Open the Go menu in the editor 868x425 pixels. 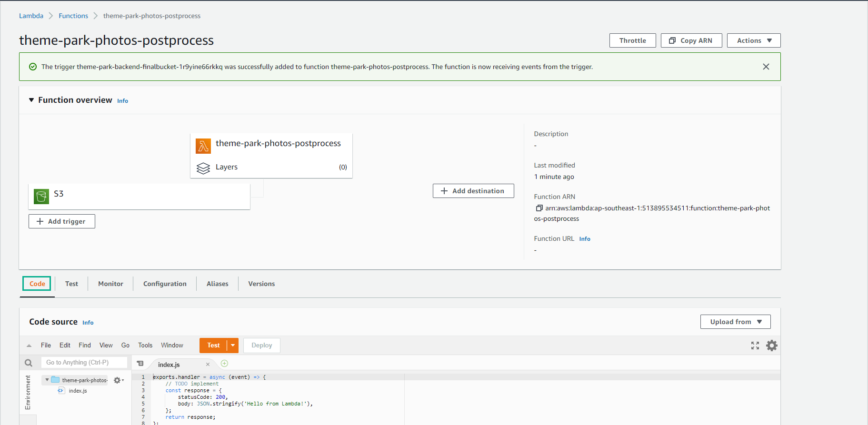click(125, 346)
